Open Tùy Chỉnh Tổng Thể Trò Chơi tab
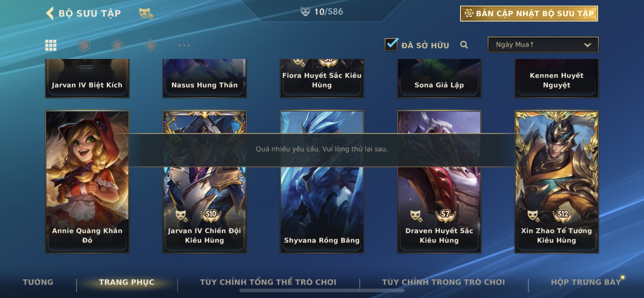 point(268,282)
